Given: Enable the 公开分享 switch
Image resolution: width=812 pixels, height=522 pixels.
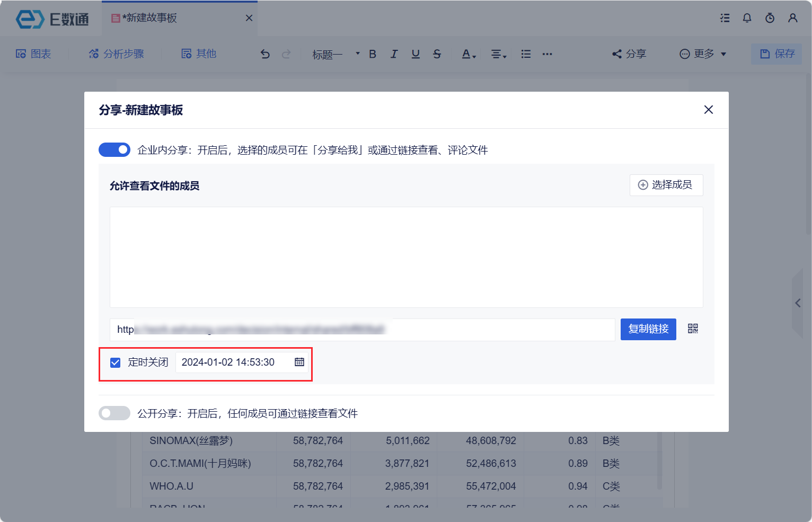Looking at the screenshot, I should [x=114, y=413].
